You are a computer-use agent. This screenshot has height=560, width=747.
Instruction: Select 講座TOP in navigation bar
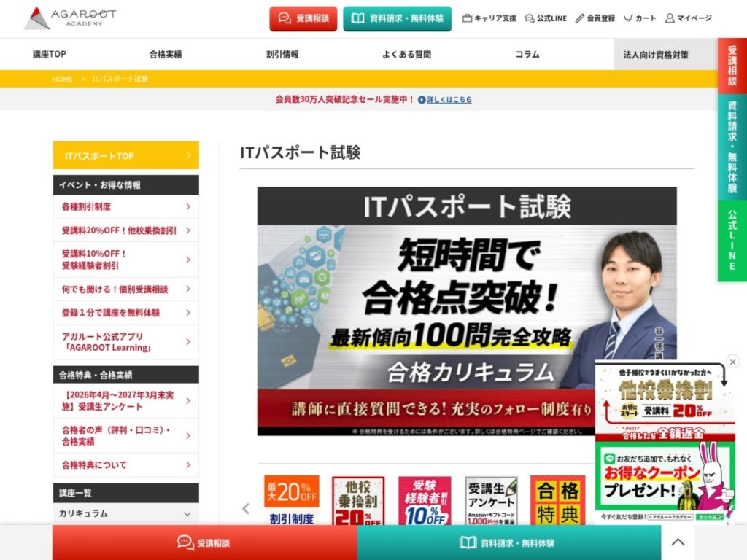point(50,54)
